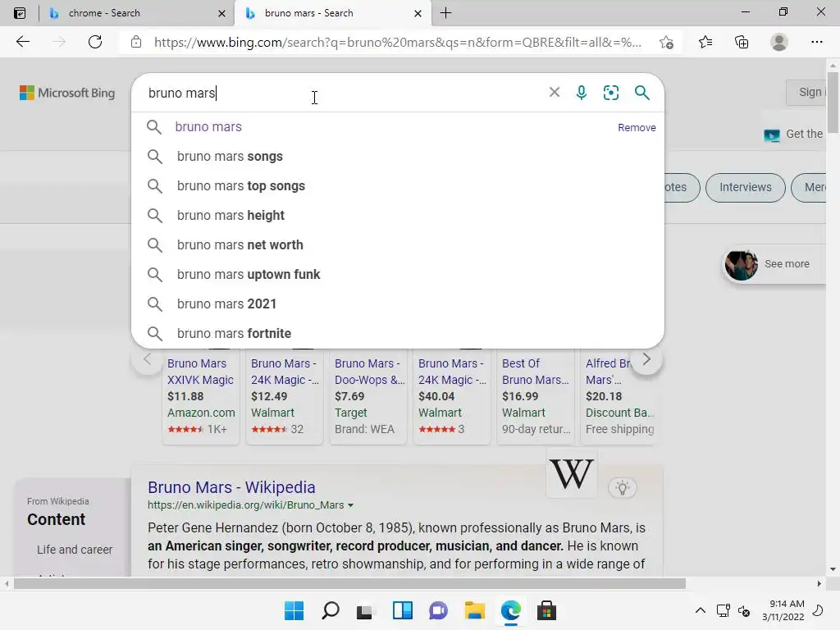The width and height of the screenshot is (840, 630).
Task: Open $40.04 Walmart 24K Magic product
Action: (x=452, y=396)
